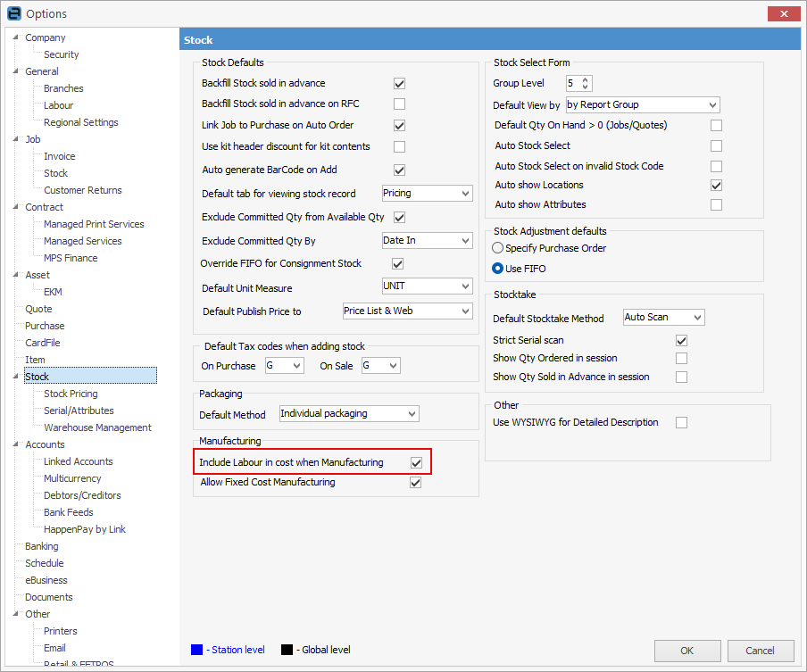Toggle Link Job to Purchase on Auto Order
Screen dimensions: 807x672
[399, 126]
